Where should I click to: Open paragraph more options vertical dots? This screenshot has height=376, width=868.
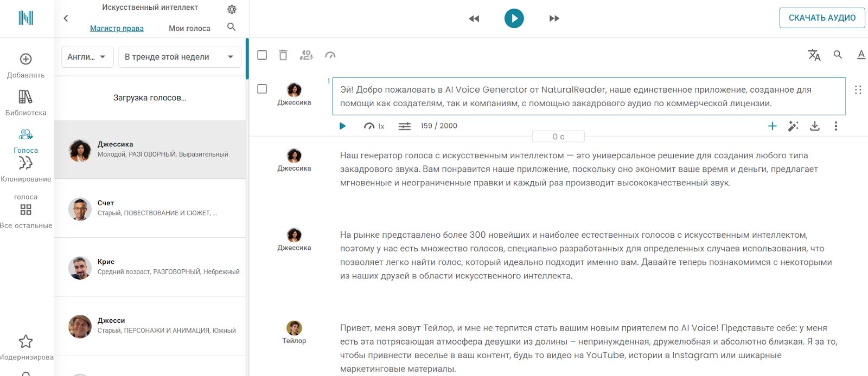pos(836,126)
